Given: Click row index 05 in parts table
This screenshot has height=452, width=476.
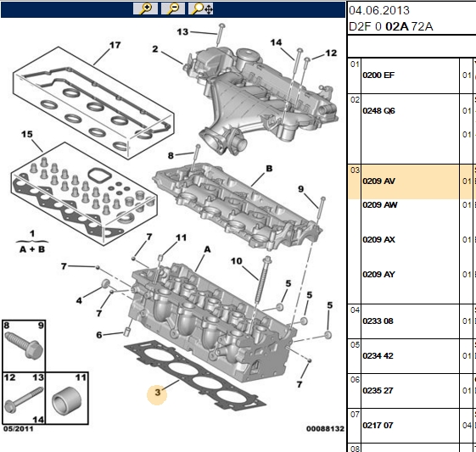Looking at the screenshot, I should tap(355, 345).
